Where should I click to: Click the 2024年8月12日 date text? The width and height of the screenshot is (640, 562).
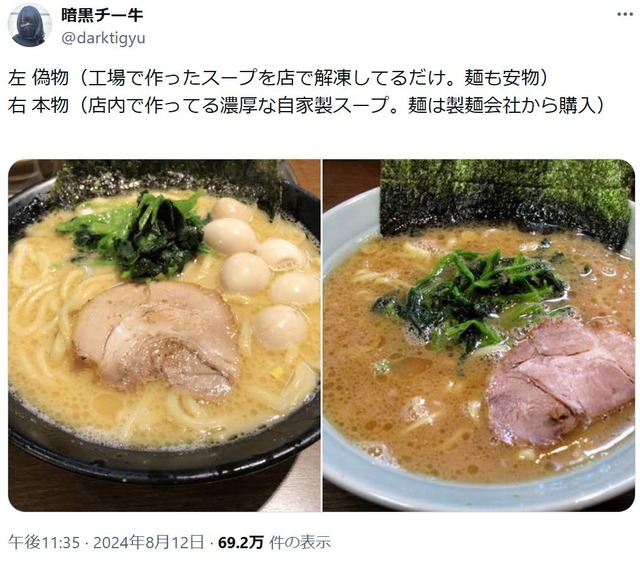(x=149, y=542)
